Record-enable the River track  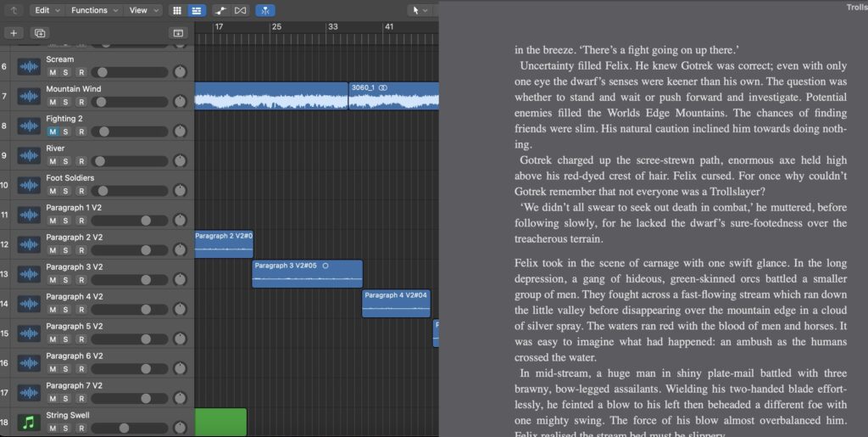[81, 161]
